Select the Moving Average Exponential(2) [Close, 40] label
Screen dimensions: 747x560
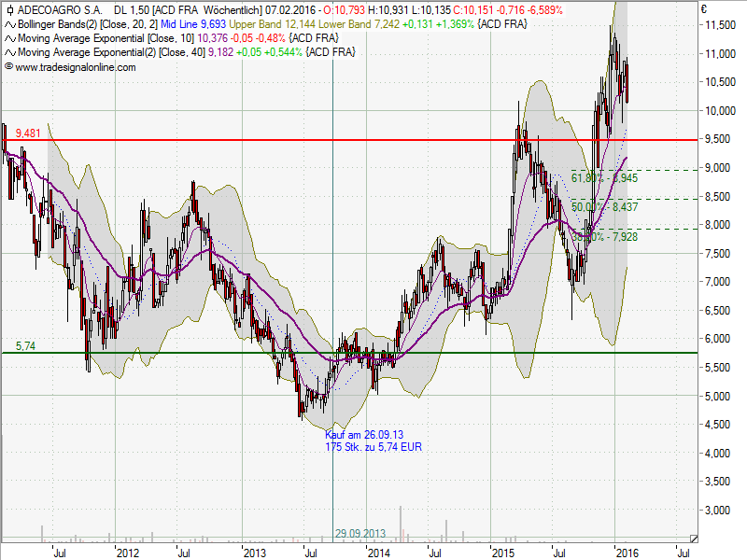tap(111, 52)
